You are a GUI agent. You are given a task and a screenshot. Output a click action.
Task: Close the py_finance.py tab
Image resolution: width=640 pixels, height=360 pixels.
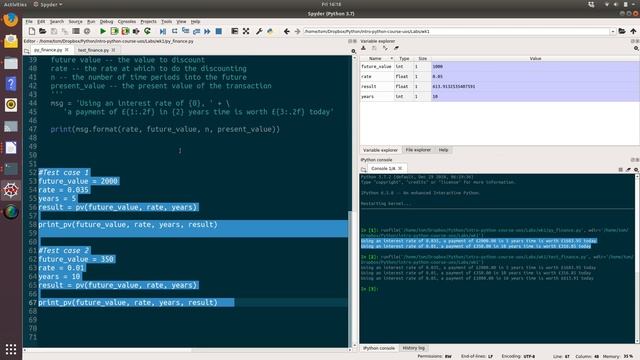(x=67, y=50)
